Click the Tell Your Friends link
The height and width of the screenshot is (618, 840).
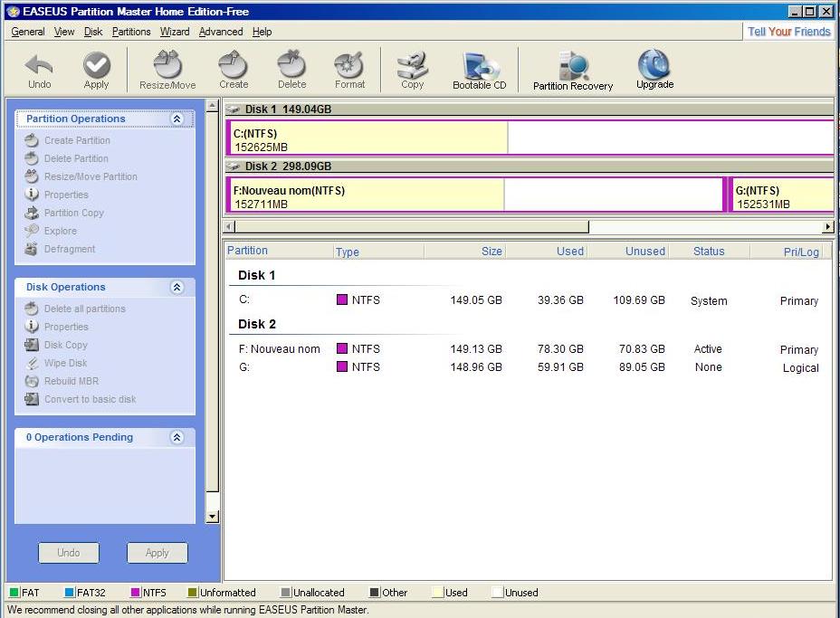(x=789, y=32)
